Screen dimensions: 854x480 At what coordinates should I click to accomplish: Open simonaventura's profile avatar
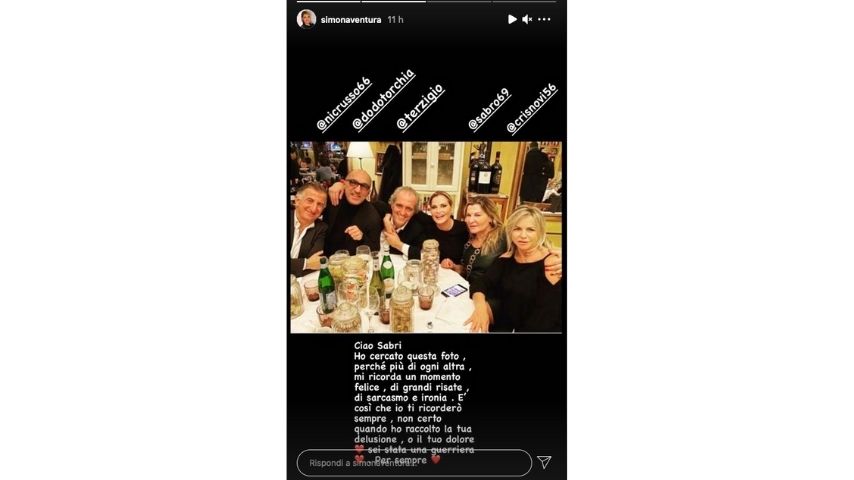pyautogui.click(x=306, y=19)
